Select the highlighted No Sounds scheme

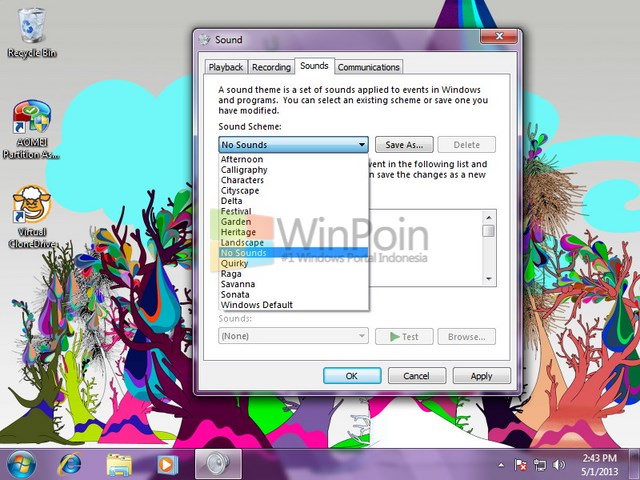coord(293,253)
